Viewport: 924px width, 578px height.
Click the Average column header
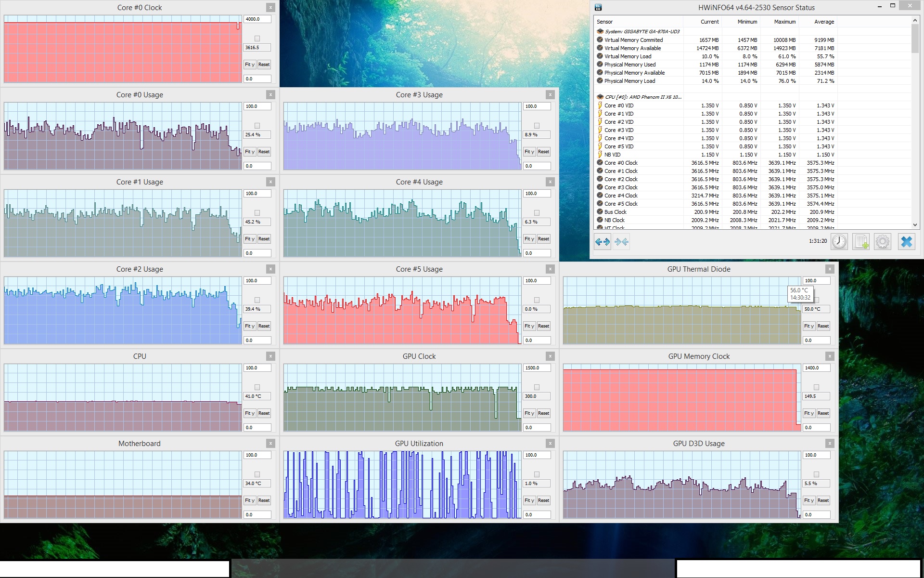(824, 22)
